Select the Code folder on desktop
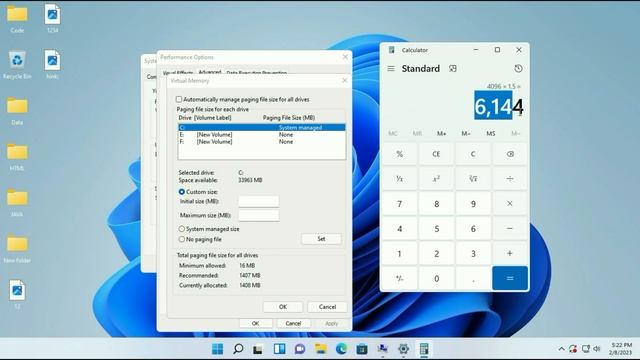Image resolution: width=640 pixels, height=360 pixels. (17, 19)
